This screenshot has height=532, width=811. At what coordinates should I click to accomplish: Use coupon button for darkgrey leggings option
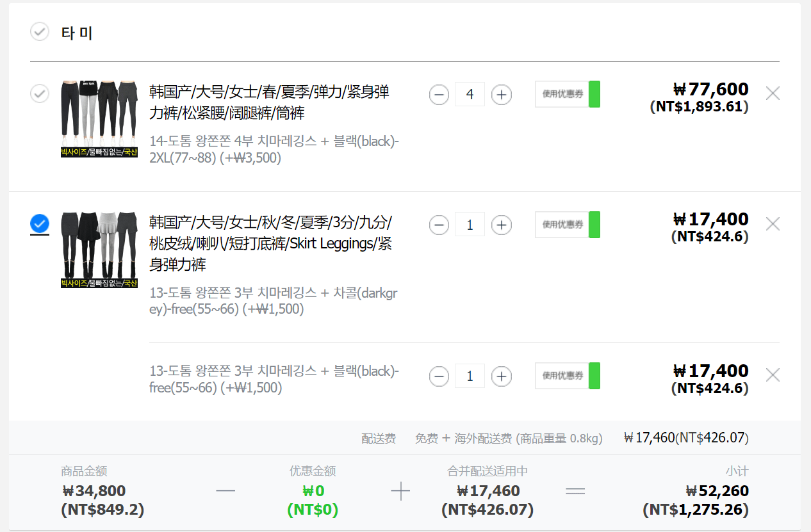point(568,225)
